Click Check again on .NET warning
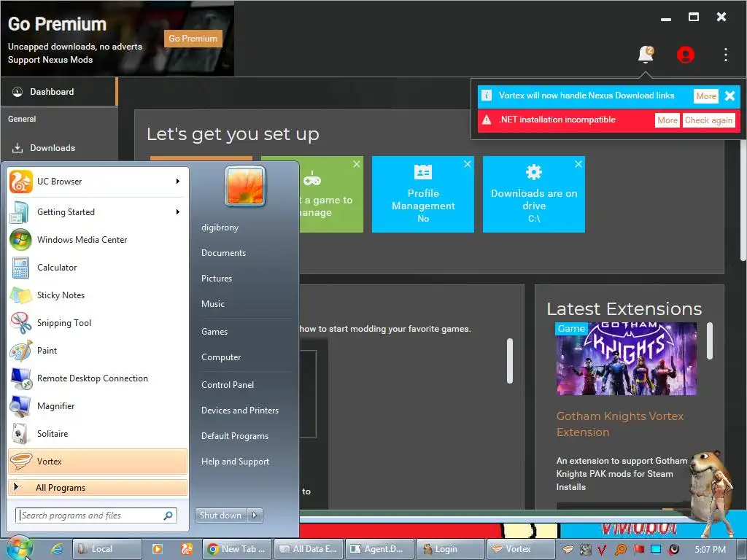This screenshot has width=747, height=560. 708,120
